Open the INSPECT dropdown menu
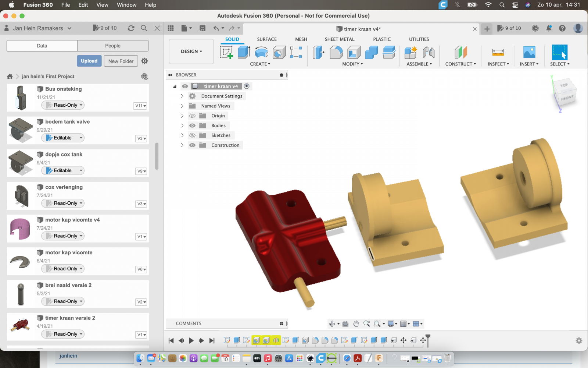This screenshot has width=588, height=368. tap(498, 64)
